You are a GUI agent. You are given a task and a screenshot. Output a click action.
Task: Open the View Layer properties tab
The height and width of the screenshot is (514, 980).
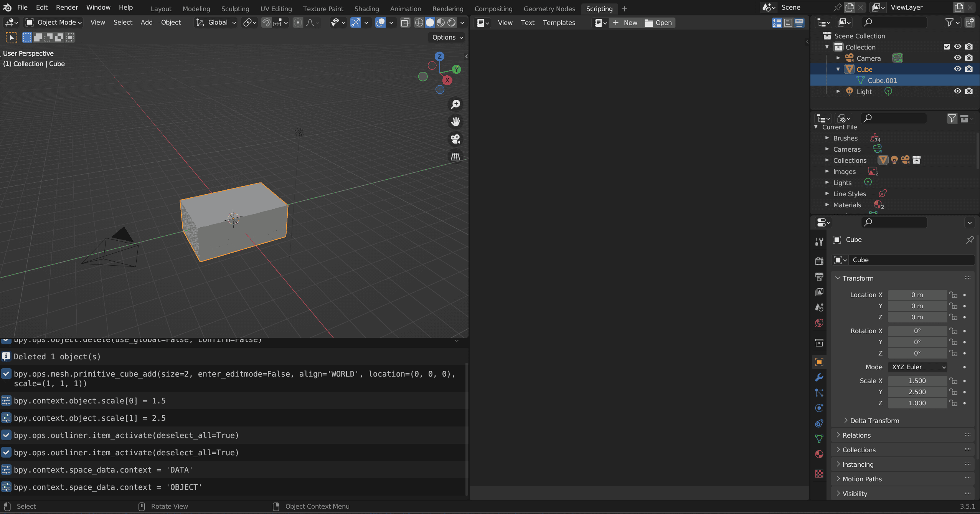(819, 292)
